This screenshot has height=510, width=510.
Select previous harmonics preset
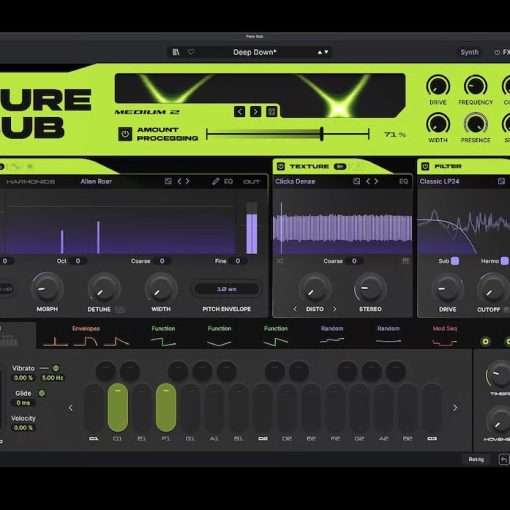click(x=179, y=181)
